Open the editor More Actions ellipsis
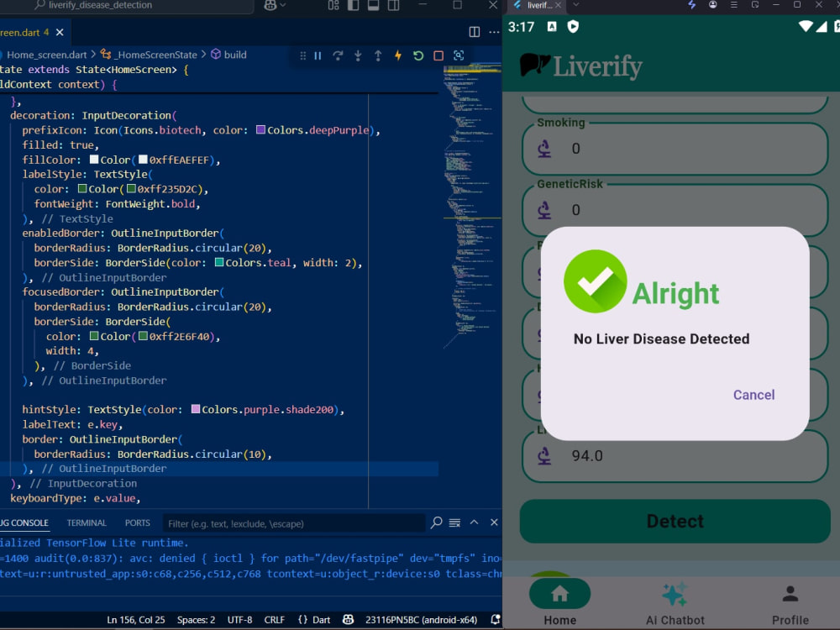 (x=494, y=32)
